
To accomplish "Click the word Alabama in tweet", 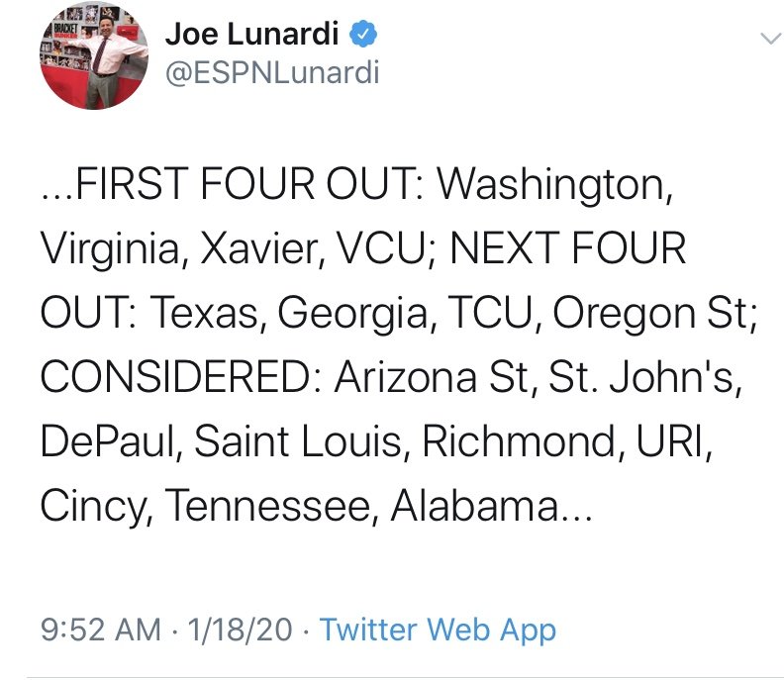I will (x=474, y=506).
